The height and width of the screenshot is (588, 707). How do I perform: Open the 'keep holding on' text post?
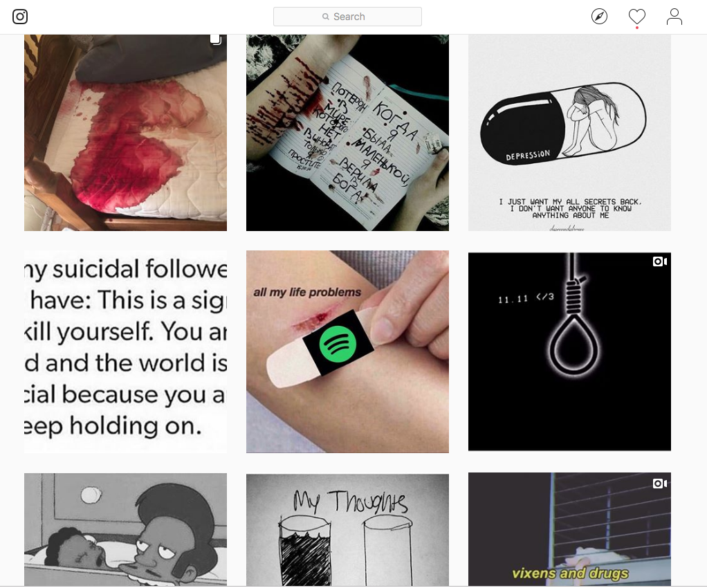tap(125, 351)
